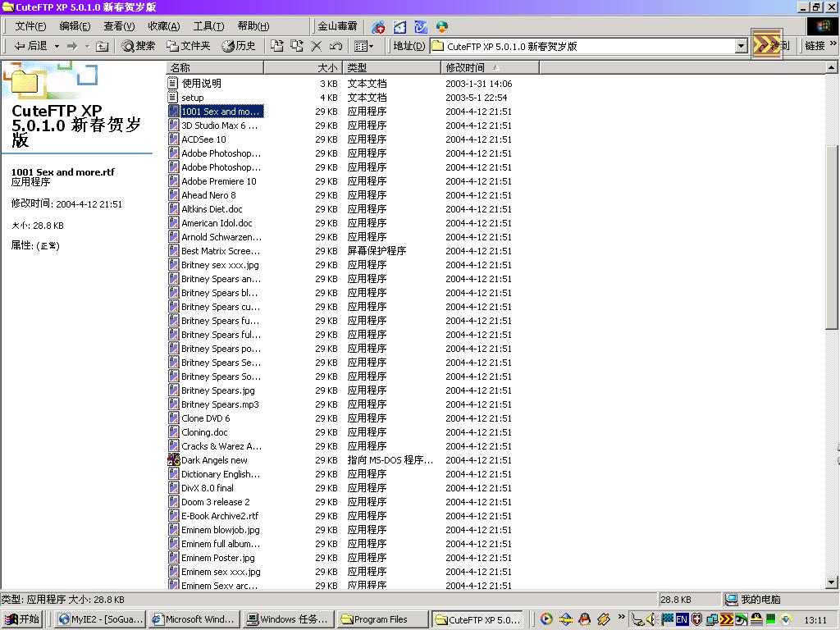Open the Search (搜索) pane

(138, 46)
